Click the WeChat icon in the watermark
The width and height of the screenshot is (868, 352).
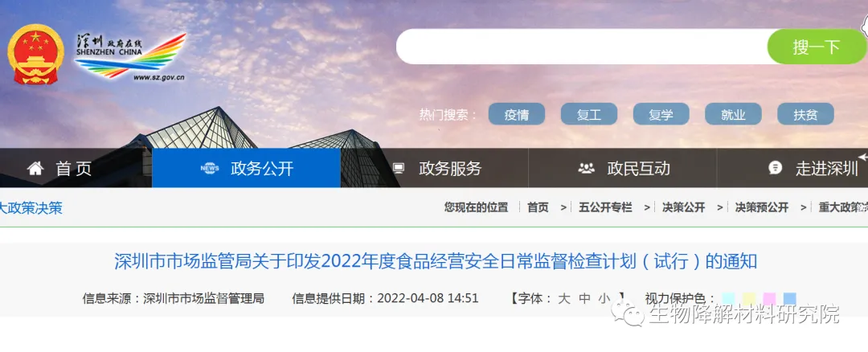pyautogui.click(x=627, y=313)
